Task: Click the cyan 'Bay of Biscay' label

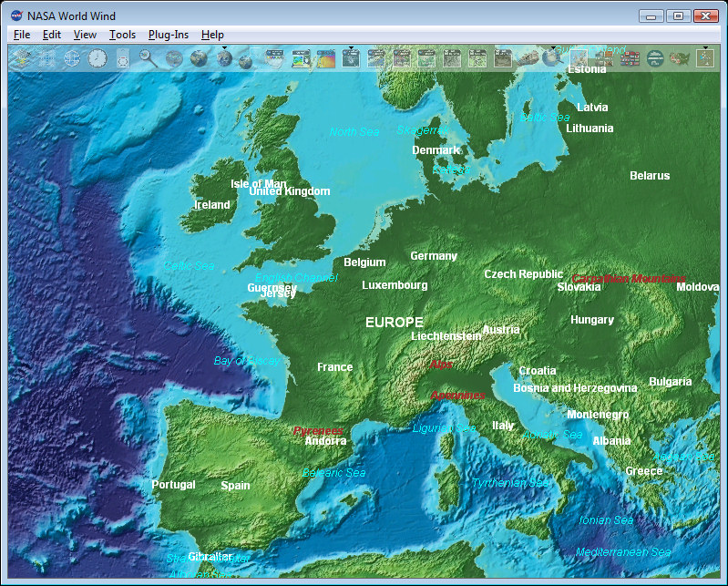Action: coord(247,361)
